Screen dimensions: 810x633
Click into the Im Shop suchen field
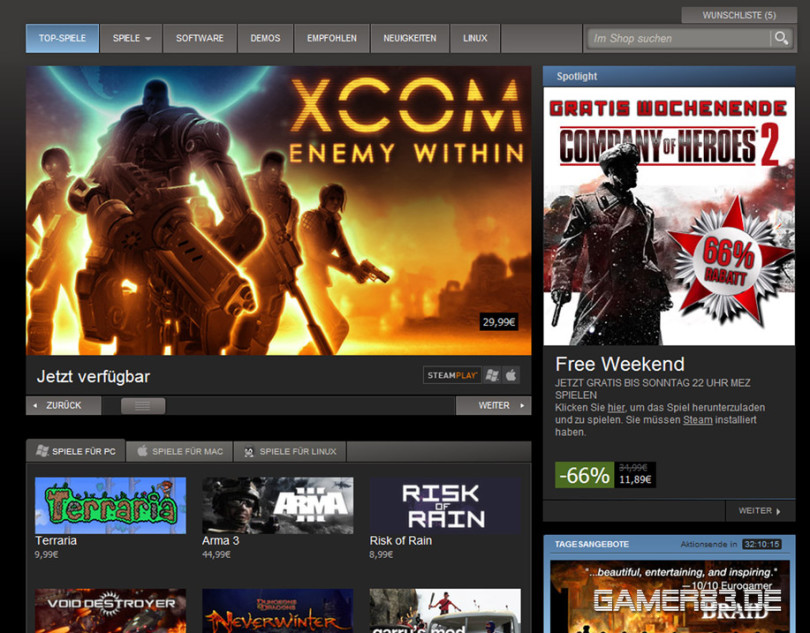pyautogui.click(x=679, y=38)
